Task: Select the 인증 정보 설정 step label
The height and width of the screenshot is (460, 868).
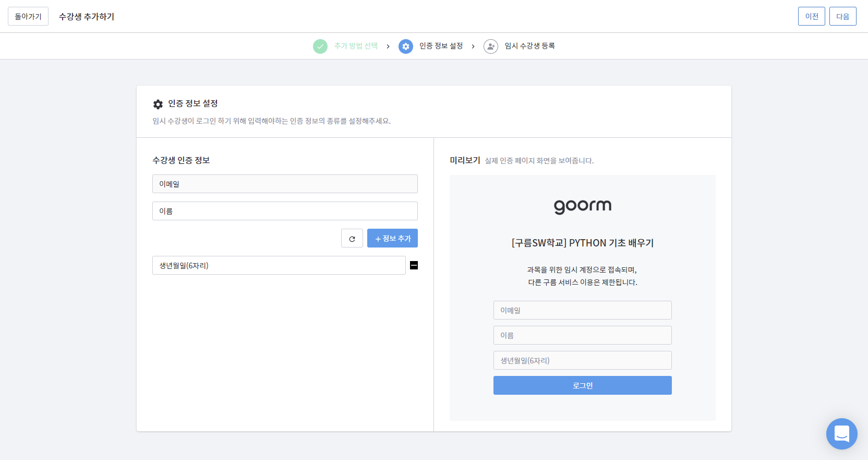Action: pos(441,46)
